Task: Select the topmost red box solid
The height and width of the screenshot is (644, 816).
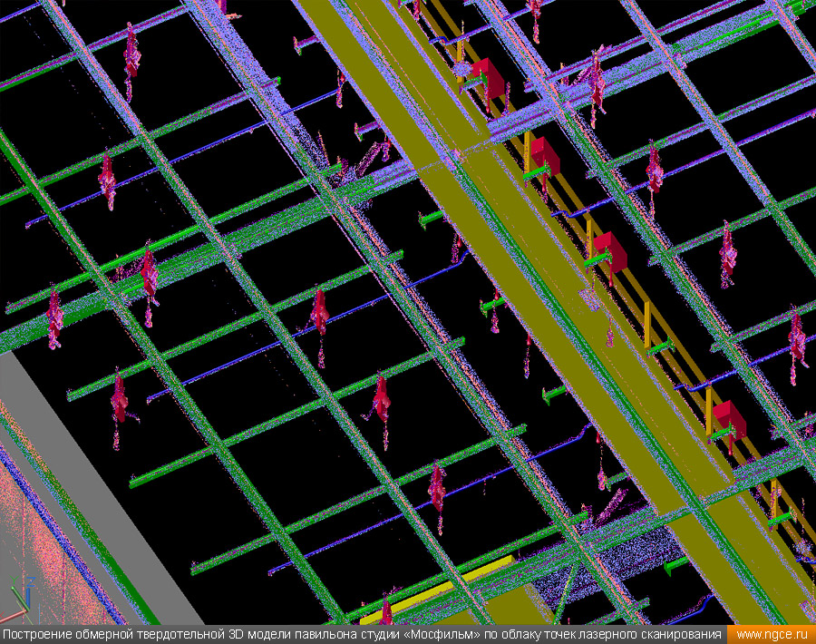Action: pyautogui.click(x=485, y=79)
